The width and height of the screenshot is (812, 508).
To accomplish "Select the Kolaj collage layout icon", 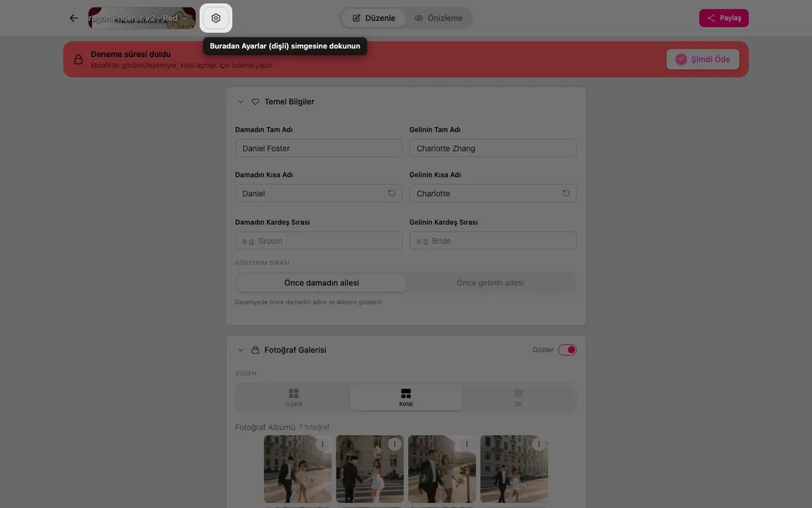I will coord(406,398).
